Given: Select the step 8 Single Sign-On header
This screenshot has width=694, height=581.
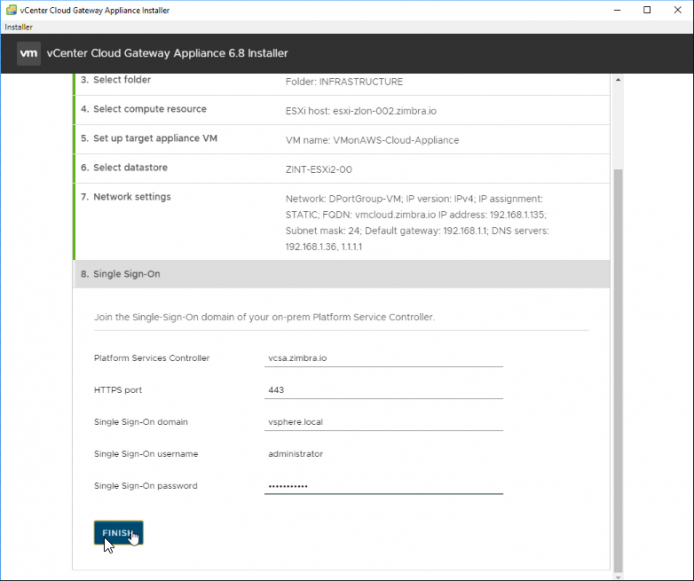Looking at the screenshot, I should coord(341,274).
